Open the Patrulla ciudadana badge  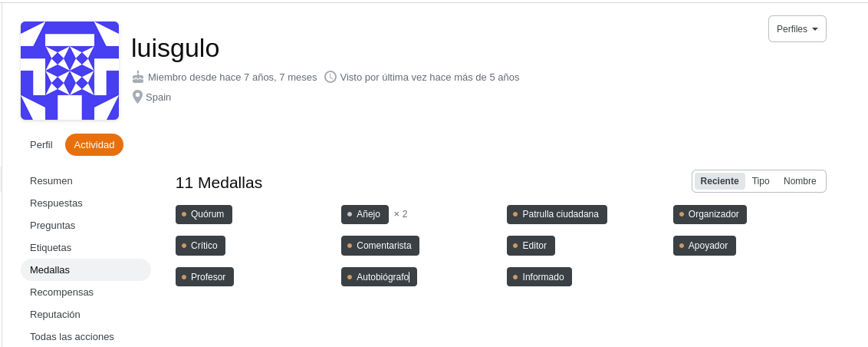click(x=557, y=214)
